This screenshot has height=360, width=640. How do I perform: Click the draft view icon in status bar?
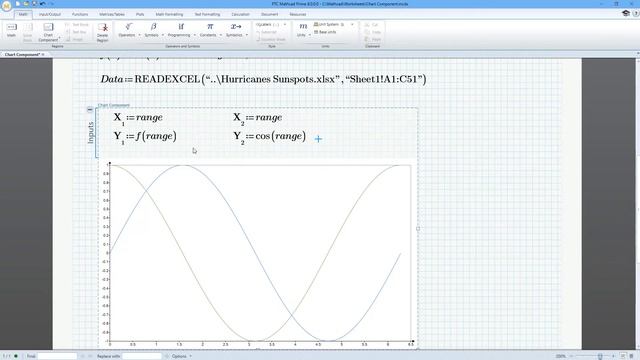(x=631, y=356)
